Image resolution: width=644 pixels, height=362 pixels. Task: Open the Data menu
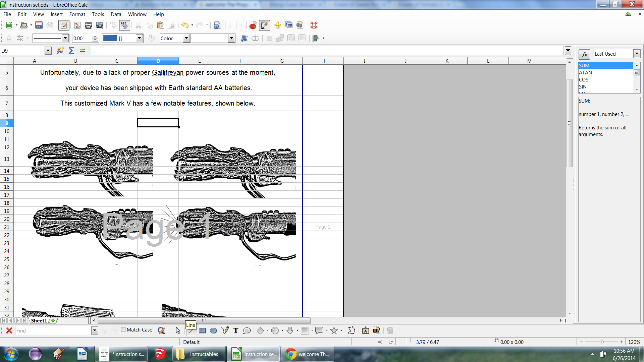click(116, 14)
